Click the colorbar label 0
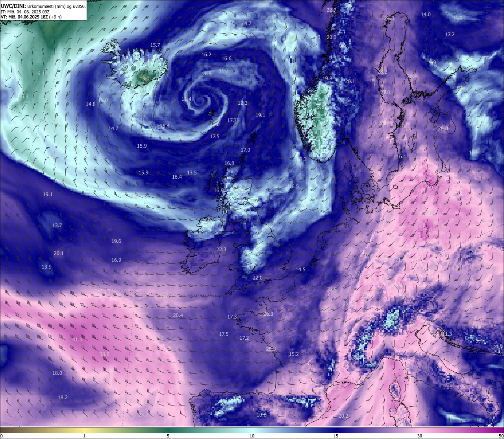Image resolution: width=504 pixels, height=439 pixels. click(x=2, y=436)
